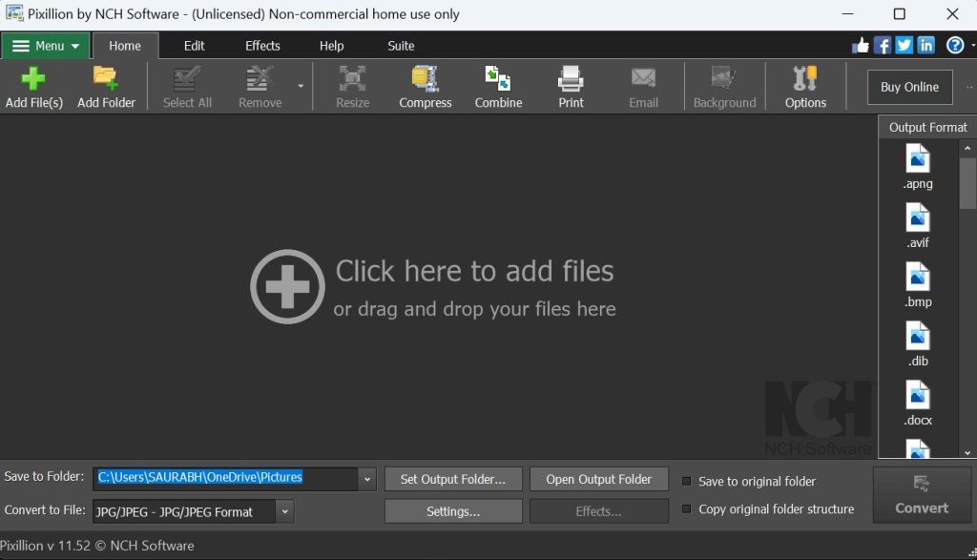Switch to the Suite tab
Screen dimensions: 977x560
pyautogui.click(x=401, y=46)
